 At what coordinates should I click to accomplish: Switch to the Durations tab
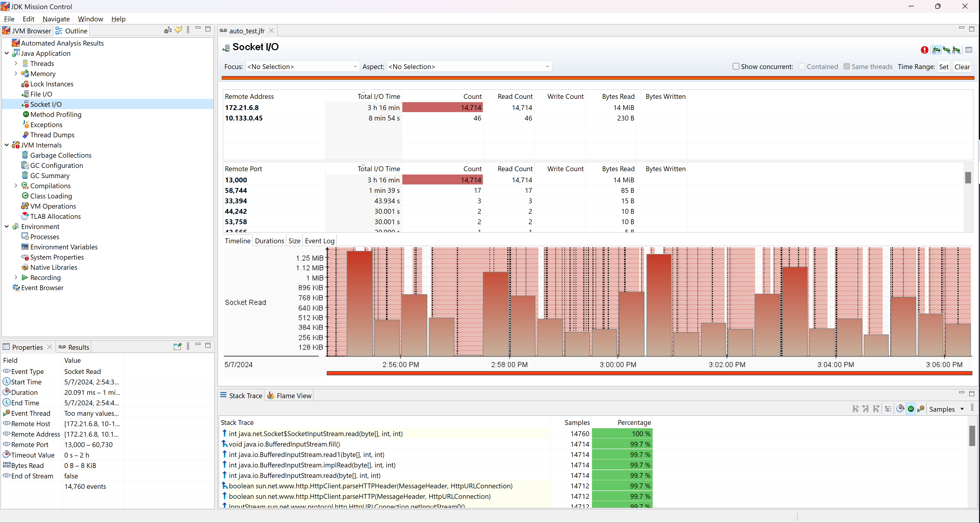click(x=269, y=240)
